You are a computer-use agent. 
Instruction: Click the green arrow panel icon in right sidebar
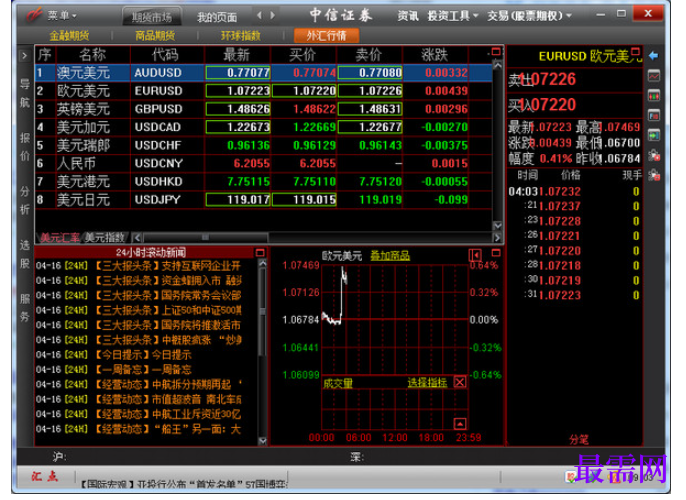tap(654, 135)
